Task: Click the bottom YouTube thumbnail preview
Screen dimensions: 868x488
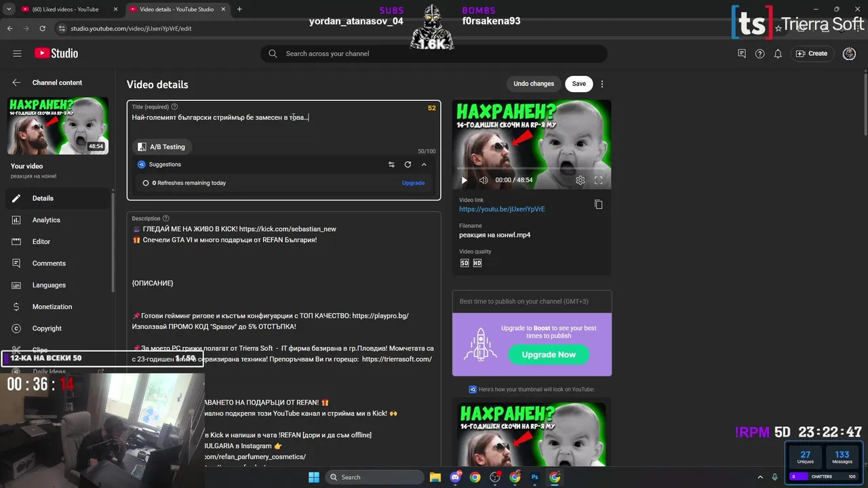Action: point(532,434)
